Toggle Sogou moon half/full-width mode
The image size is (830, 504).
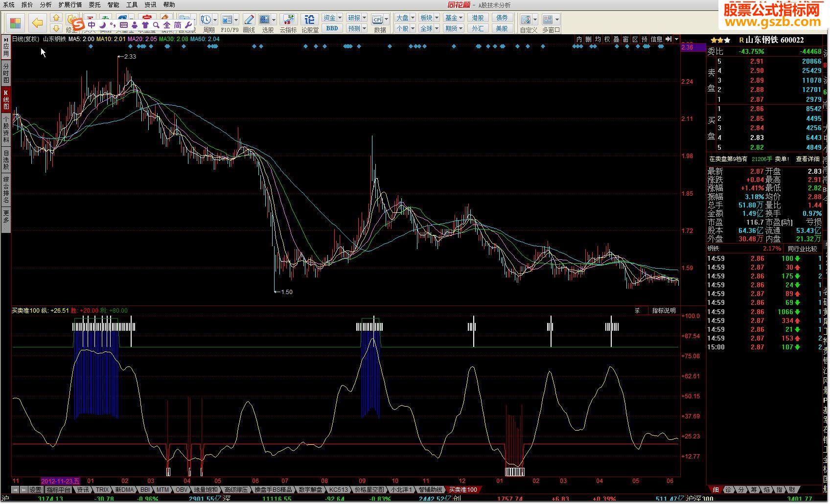pos(103,24)
